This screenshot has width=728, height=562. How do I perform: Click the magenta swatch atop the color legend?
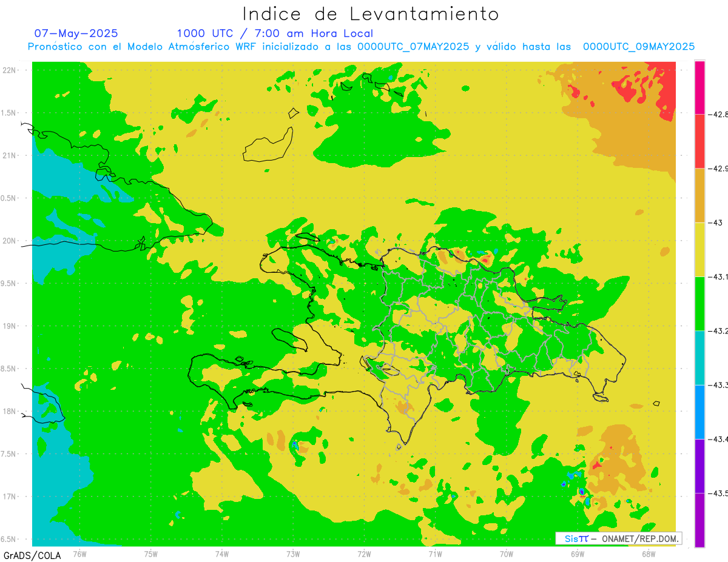point(699,87)
